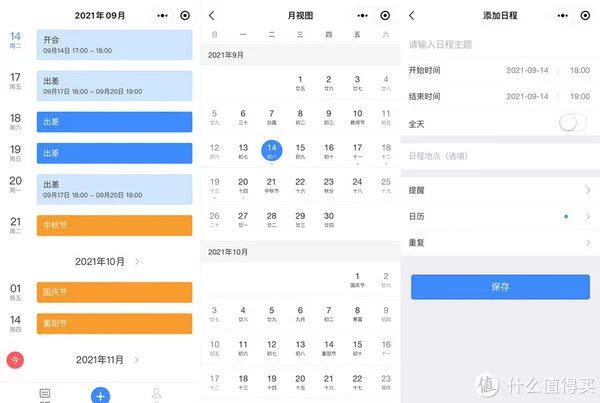Select September 10 教师节 in the month view
The image size is (600, 403).
[357, 117]
